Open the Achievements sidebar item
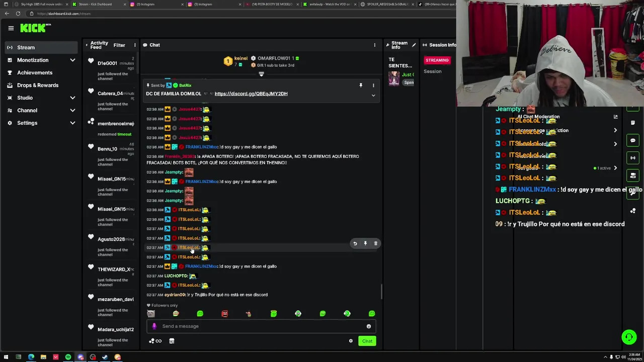This screenshot has height=362, width=644. (41, 73)
